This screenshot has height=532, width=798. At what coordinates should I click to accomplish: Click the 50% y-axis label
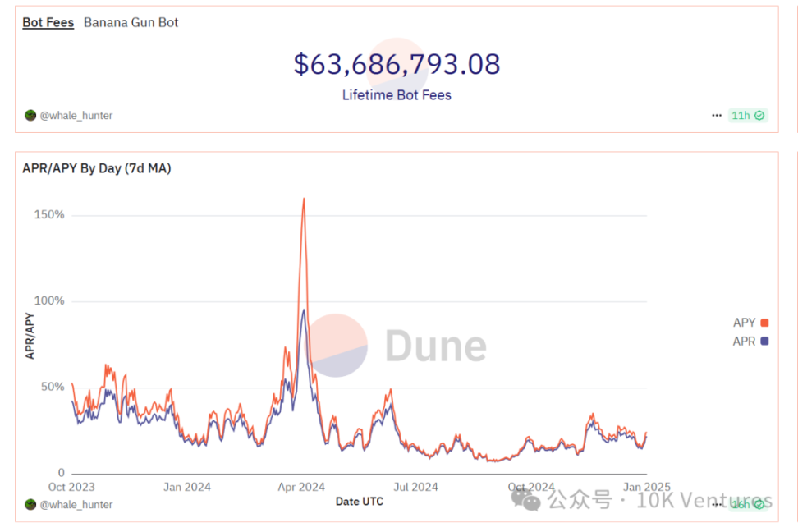[53, 387]
